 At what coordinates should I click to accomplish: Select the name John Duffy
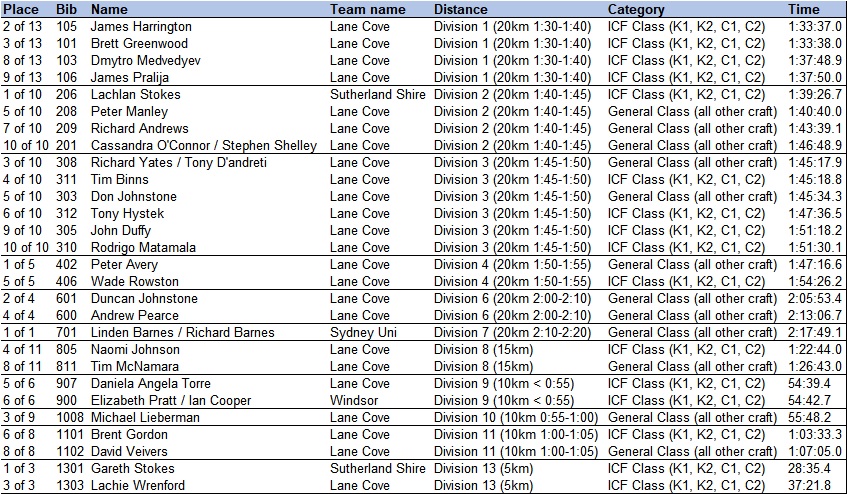coord(120,231)
